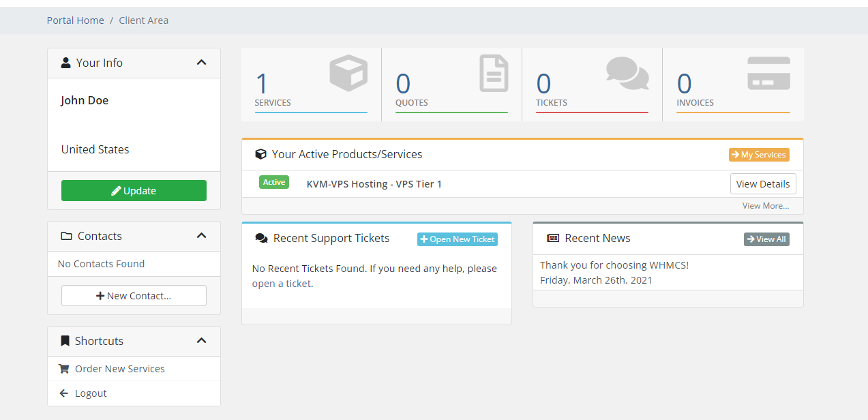Viewport: 868px width, 420px height.
Task: Click the folder icon beside Contacts
Action: coord(66,236)
